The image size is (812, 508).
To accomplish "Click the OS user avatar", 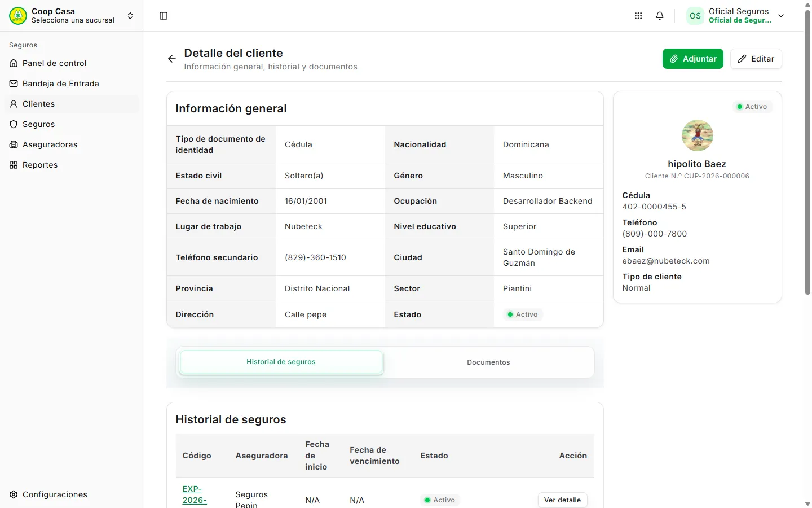I will (x=695, y=16).
